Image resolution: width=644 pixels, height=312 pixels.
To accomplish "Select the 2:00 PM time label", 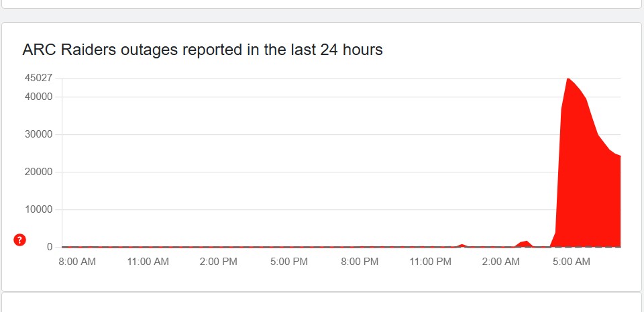I will [x=218, y=262].
